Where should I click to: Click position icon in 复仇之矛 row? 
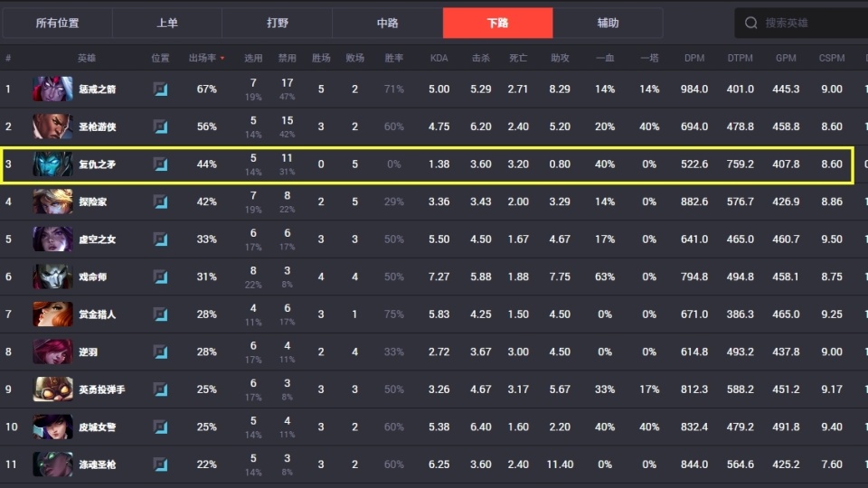(x=161, y=164)
